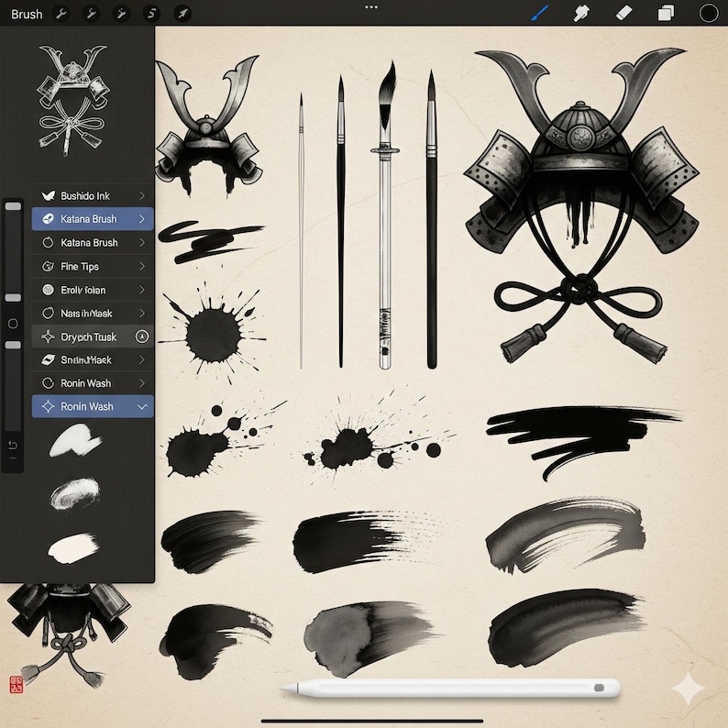Select the Eroly folan brush set label
This screenshot has width=728, height=728.
point(83,290)
